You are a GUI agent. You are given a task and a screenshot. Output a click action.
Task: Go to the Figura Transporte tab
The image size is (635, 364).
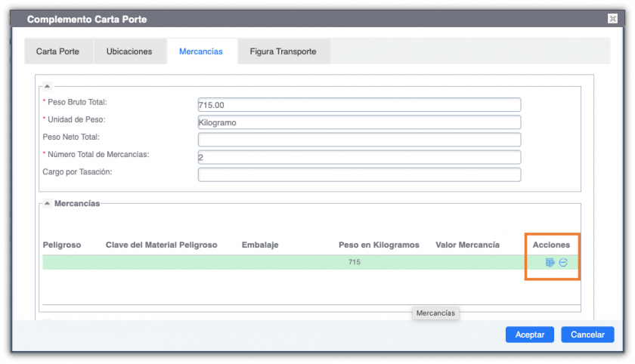tap(283, 51)
